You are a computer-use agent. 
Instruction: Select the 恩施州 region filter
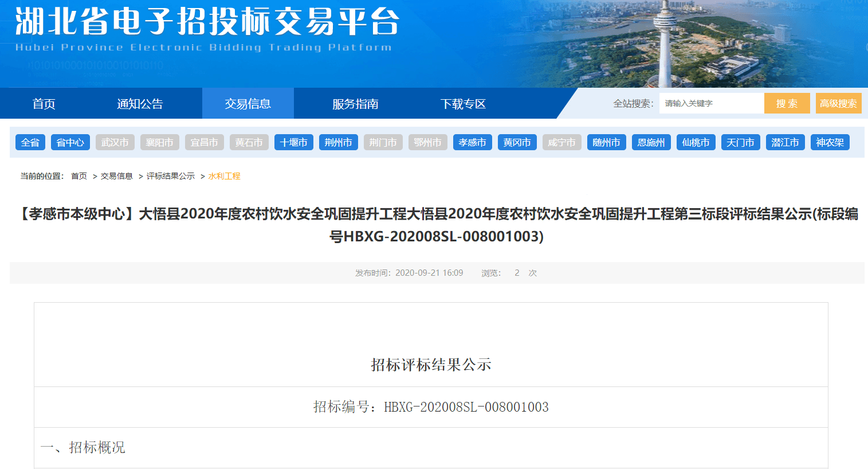click(651, 142)
